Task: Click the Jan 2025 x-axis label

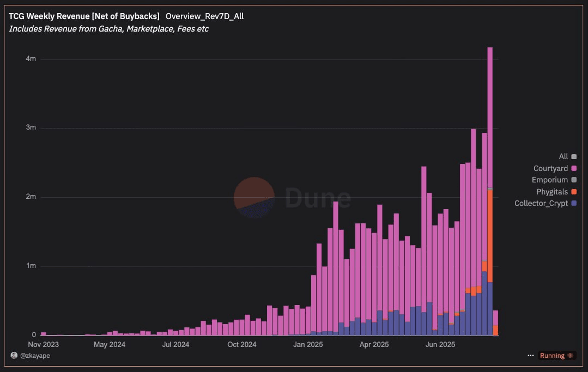Action: pos(308,345)
